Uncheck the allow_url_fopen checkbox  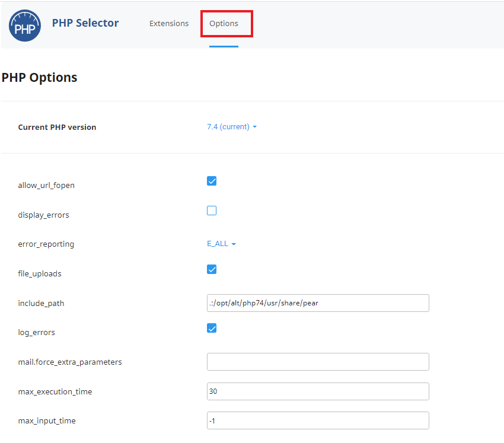[212, 181]
